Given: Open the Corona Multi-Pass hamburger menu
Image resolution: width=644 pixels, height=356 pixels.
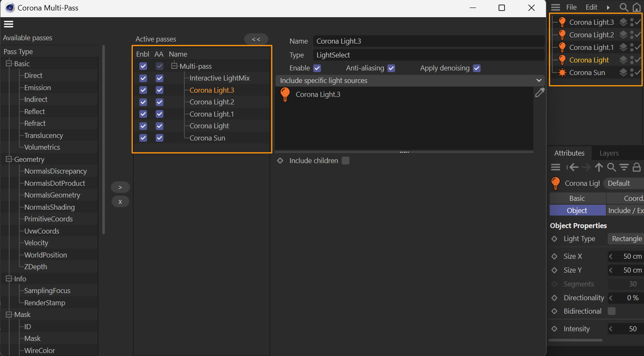Looking at the screenshot, I should coord(9,24).
